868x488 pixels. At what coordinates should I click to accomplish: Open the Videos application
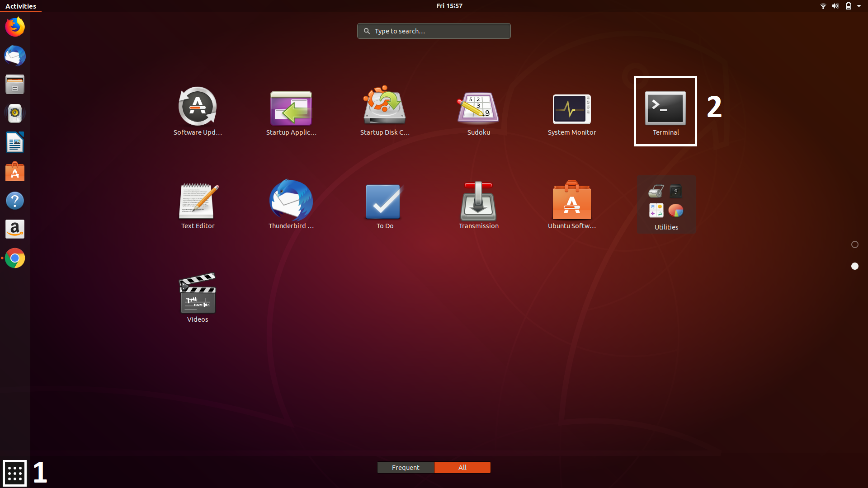(198, 294)
